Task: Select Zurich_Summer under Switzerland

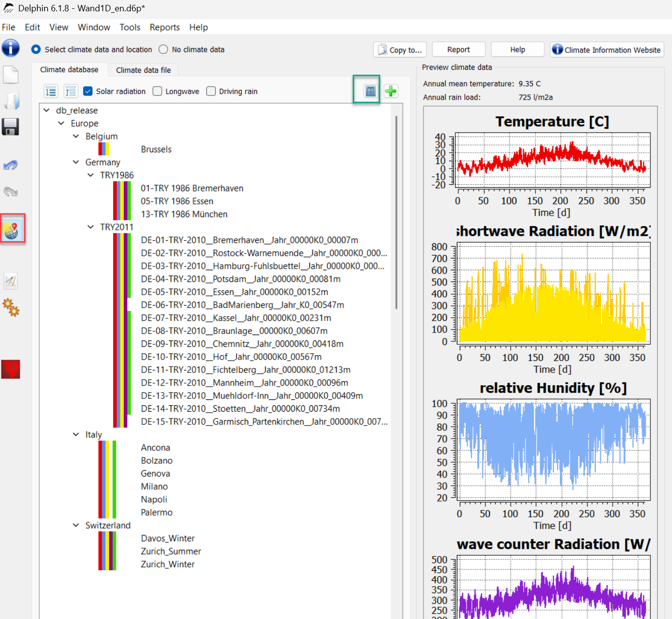Action: tap(171, 551)
